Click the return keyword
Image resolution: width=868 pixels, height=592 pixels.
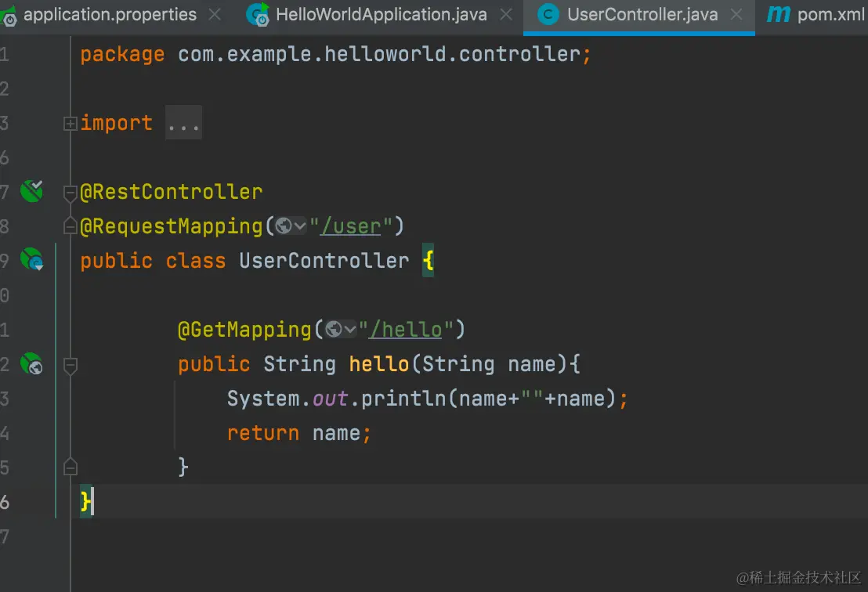tap(263, 433)
